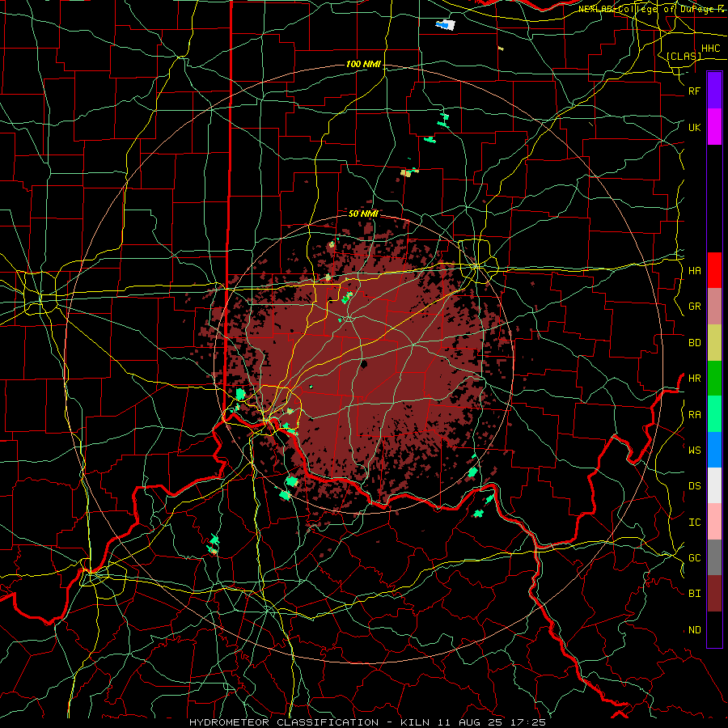Click the "ND" legend label

click(x=695, y=630)
